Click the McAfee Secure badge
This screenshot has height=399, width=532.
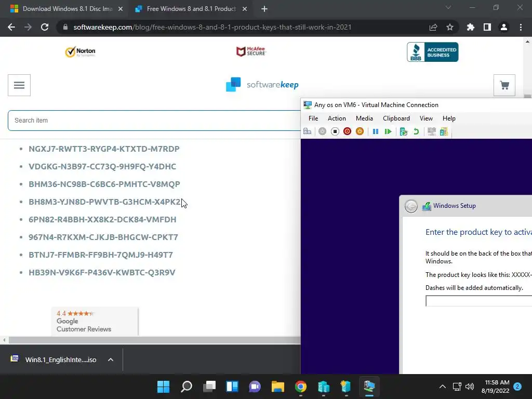click(251, 51)
